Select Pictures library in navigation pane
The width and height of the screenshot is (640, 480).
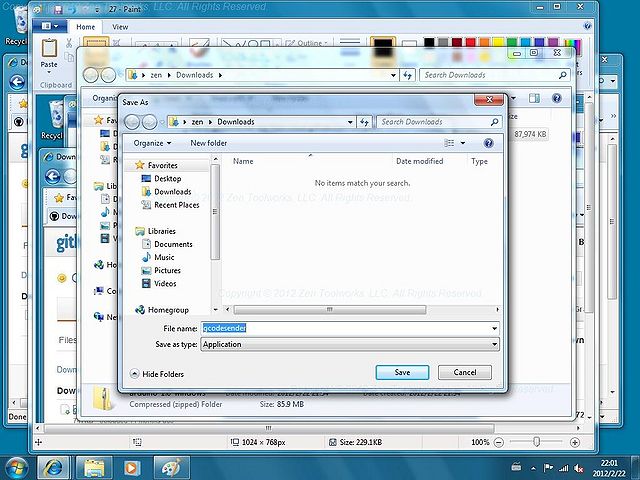coord(167,270)
